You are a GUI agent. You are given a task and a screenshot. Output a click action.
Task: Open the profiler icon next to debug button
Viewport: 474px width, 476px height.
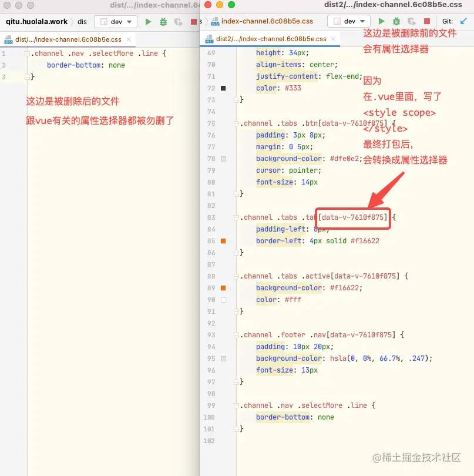(411, 22)
